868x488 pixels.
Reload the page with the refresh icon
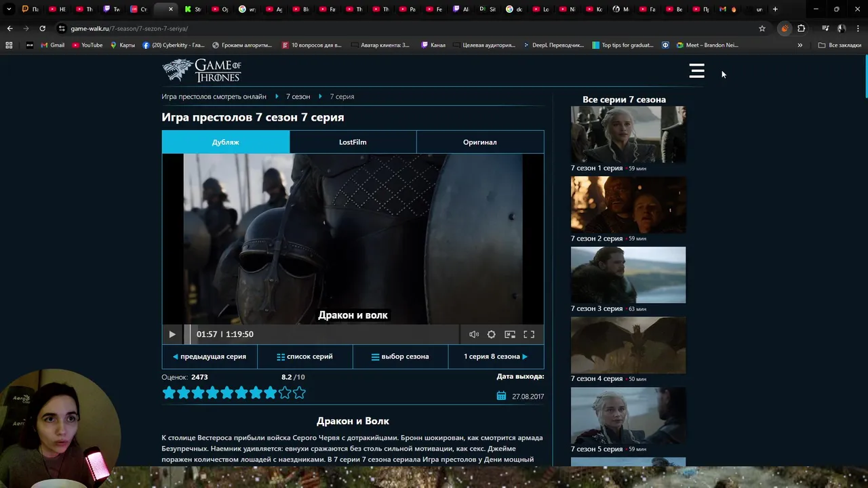pos(42,28)
